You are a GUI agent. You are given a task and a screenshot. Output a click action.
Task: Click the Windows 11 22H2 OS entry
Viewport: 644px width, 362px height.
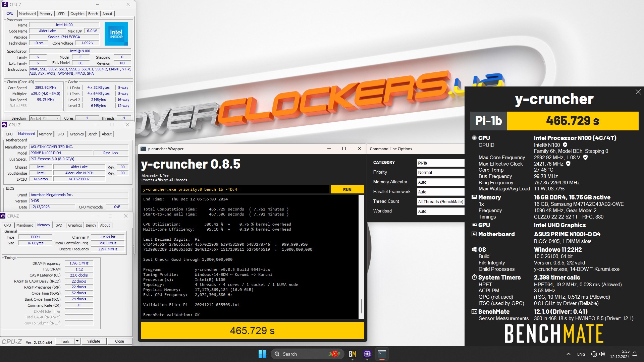click(558, 250)
